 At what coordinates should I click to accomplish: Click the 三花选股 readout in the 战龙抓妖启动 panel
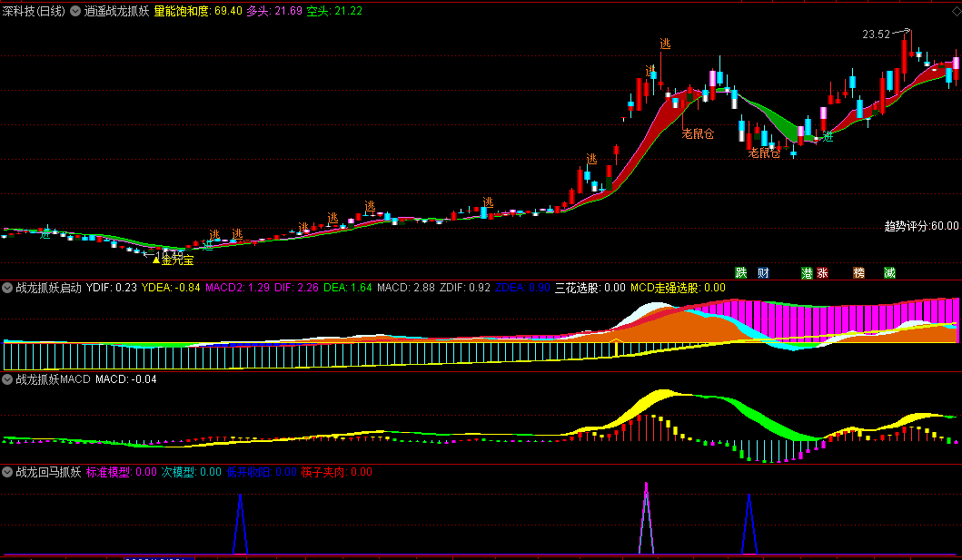pyautogui.click(x=590, y=288)
